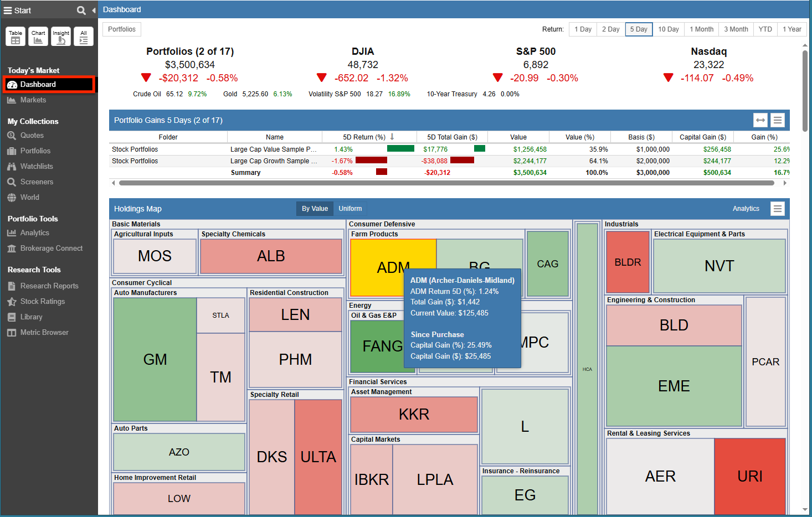Click the Portfolio Gains width expand icon

coord(760,120)
